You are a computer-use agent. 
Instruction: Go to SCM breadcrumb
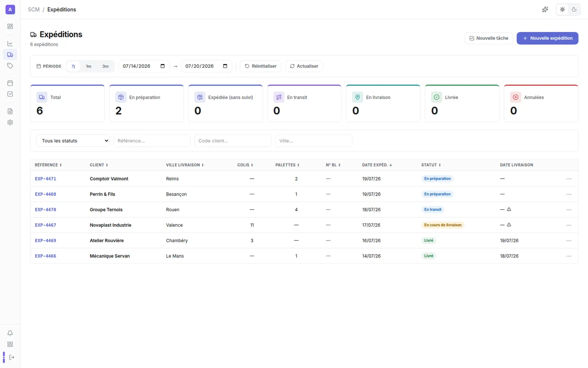tap(34, 9)
